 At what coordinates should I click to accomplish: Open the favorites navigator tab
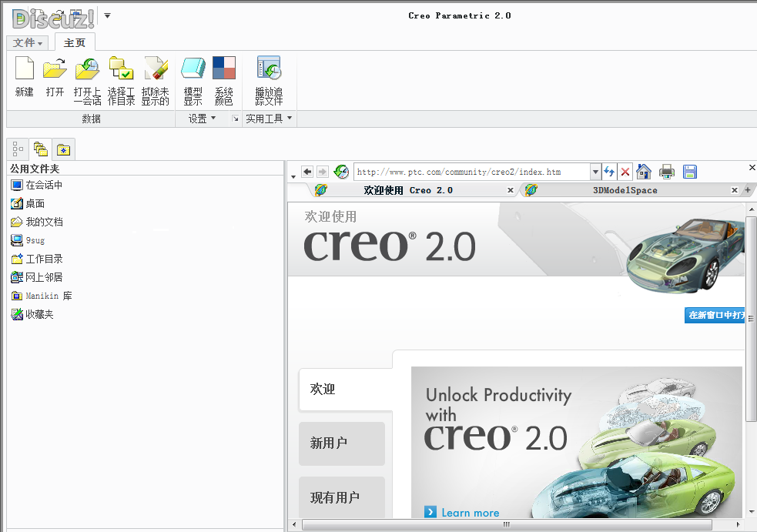pyautogui.click(x=63, y=149)
